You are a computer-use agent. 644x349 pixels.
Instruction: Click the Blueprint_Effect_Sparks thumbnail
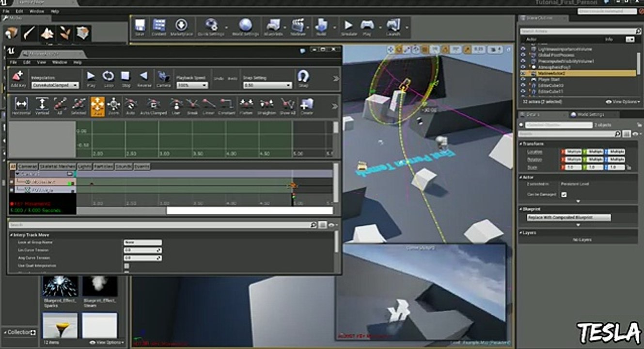pos(60,286)
